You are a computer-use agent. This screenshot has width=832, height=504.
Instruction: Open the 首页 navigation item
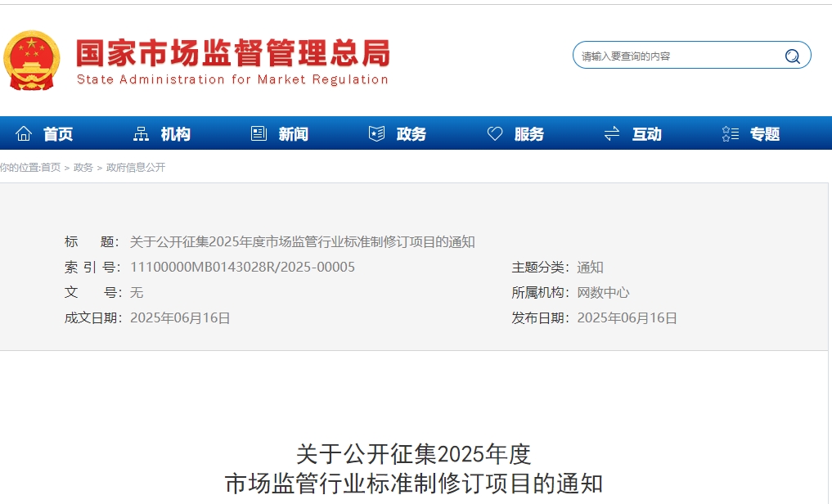pos(58,133)
